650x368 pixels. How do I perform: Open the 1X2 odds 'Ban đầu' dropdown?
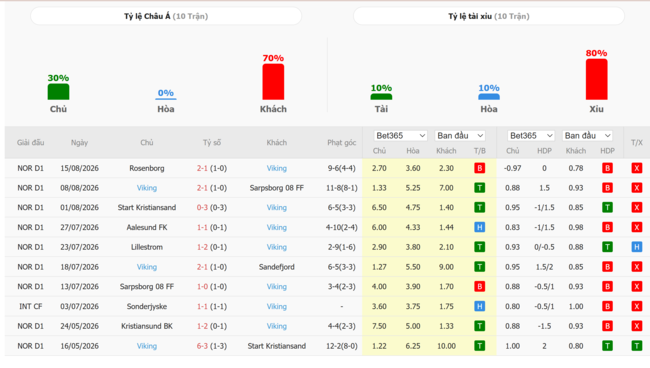(x=460, y=136)
